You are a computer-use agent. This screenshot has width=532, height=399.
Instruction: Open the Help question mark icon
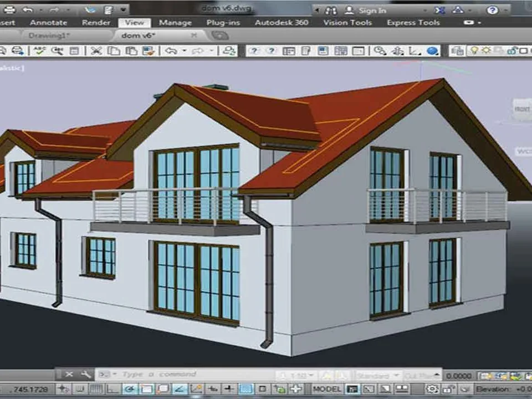[492, 10]
